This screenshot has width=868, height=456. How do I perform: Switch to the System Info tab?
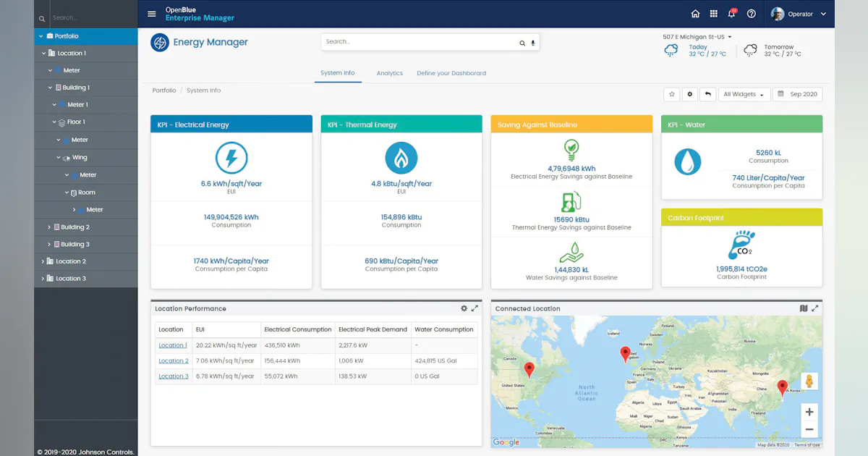338,73
